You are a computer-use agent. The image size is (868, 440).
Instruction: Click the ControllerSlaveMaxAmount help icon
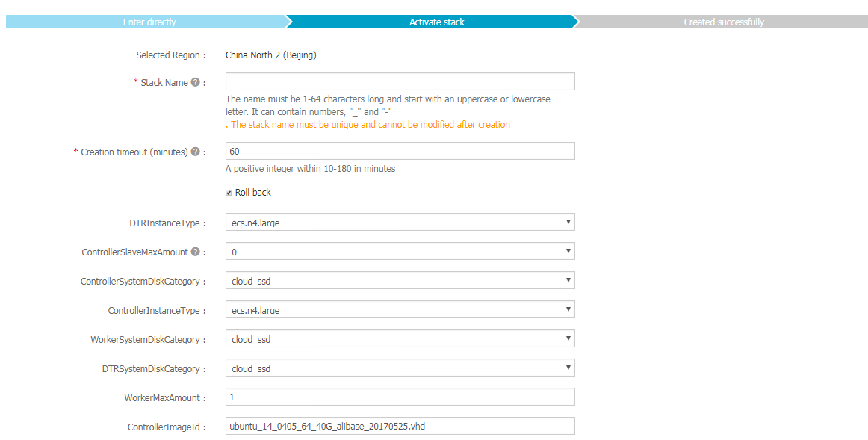[196, 252]
